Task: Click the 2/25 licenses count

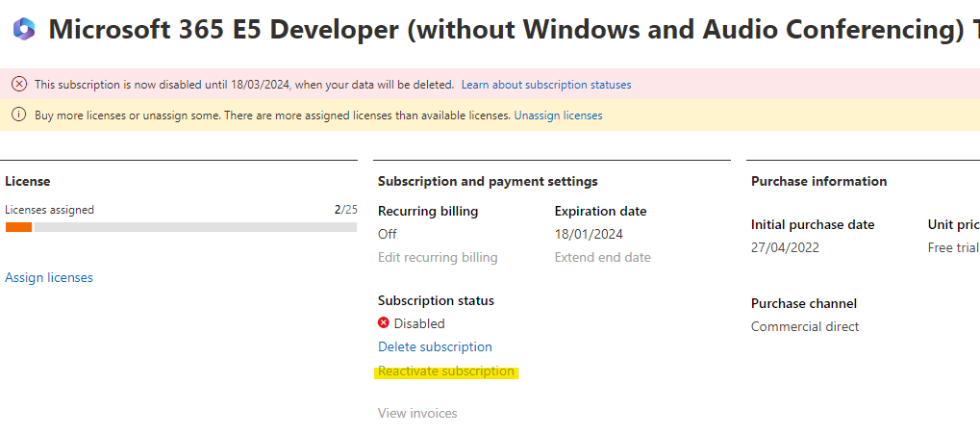Action: [x=345, y=210]
